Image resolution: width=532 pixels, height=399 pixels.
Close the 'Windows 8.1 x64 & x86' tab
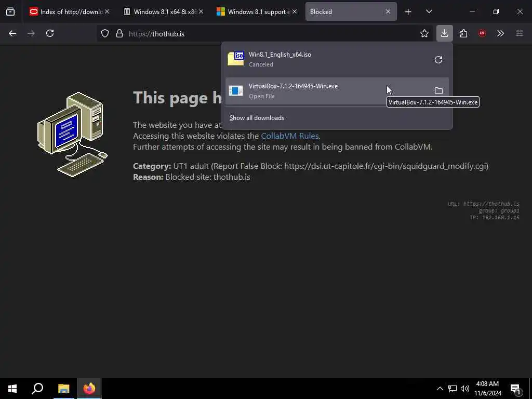point(201,11)
